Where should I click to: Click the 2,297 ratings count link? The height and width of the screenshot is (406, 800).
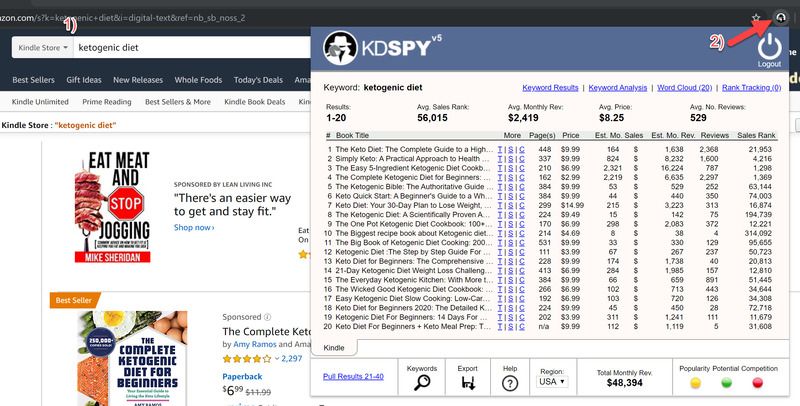[292, 359]
